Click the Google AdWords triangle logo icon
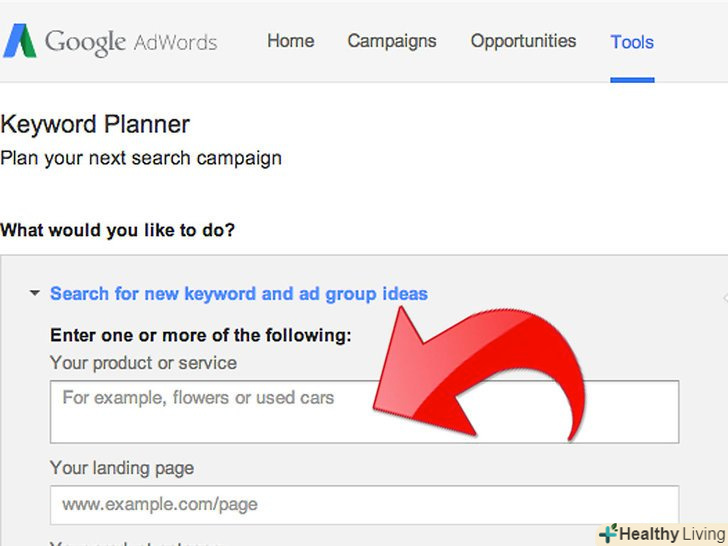This screenshot has width=728, height=546. [19, 41]
